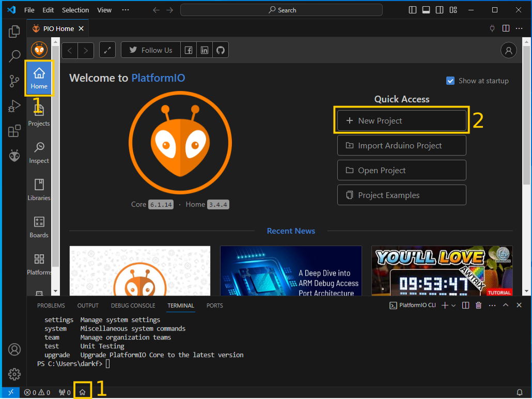Open the Source Control view
Viewport: 532px width, 399px height.
click(14, 81)
